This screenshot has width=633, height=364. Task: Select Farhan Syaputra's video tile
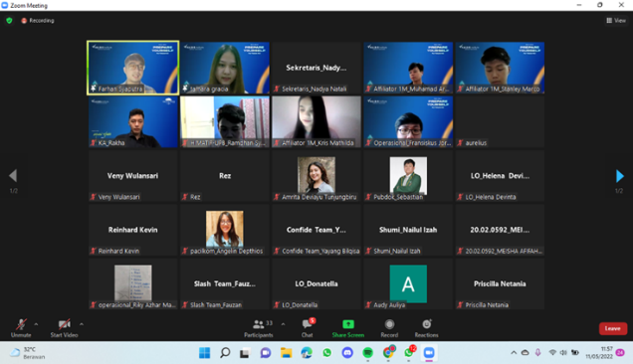[132, 68]
